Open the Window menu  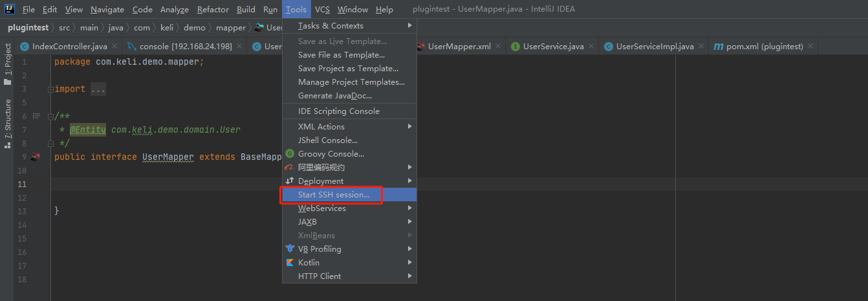(x=353, y=9)
